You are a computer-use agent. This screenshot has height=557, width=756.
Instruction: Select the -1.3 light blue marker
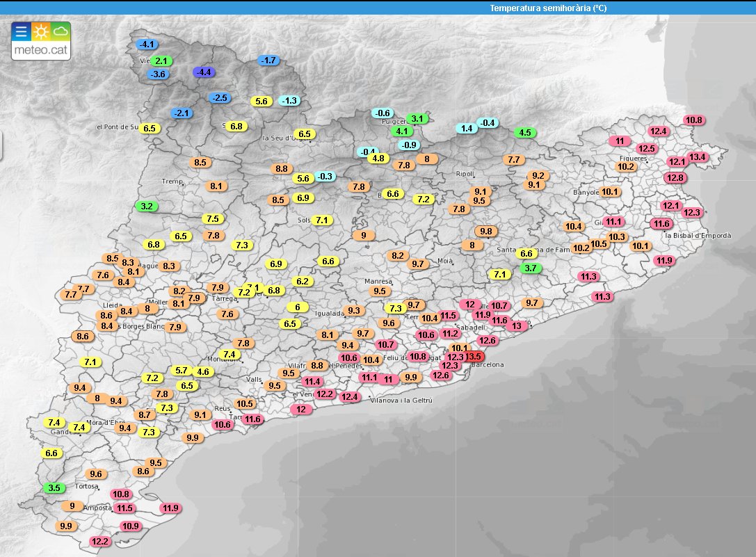289,100
